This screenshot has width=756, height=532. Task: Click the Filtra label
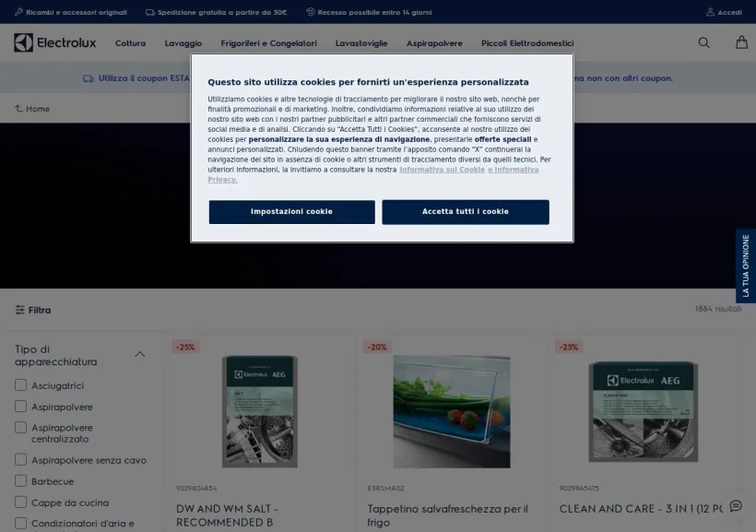(40, 310)
